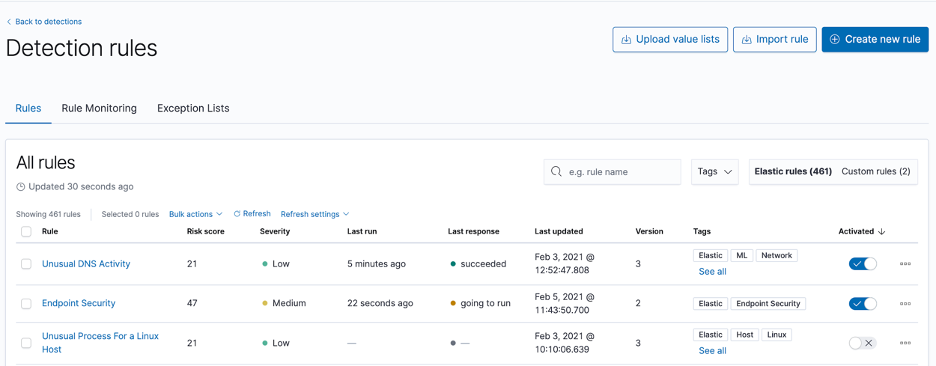Screen dimensions: 936x366
Task: Open the Refresh settings dropdown
Action: click(x=315, y=214)
